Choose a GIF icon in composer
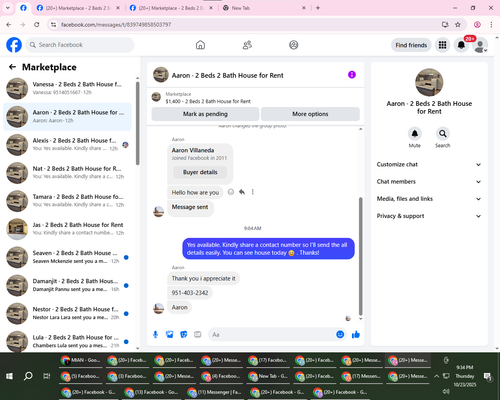500x400 pixels. [198, 334]
